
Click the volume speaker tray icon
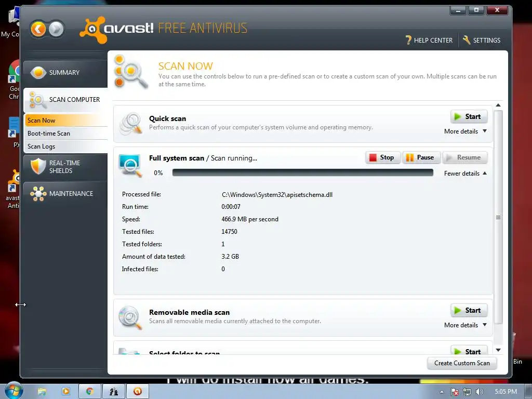click(479, 392)
